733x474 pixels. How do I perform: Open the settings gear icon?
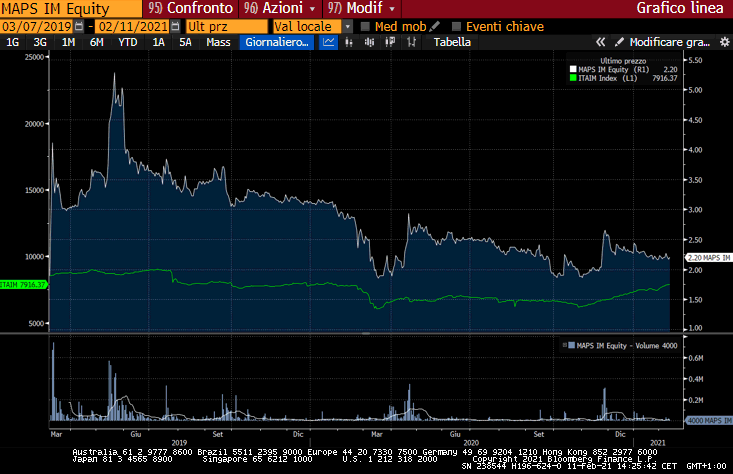(722, 43)
